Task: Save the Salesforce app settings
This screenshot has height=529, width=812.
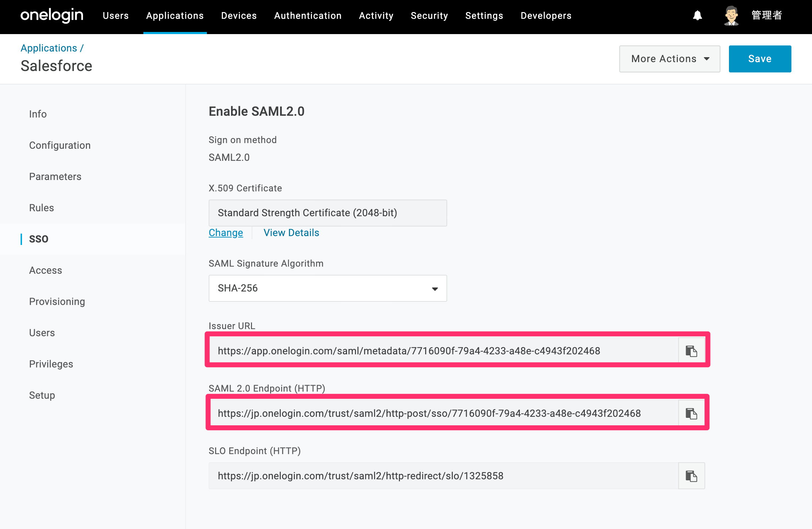Action: coord(760,59)
